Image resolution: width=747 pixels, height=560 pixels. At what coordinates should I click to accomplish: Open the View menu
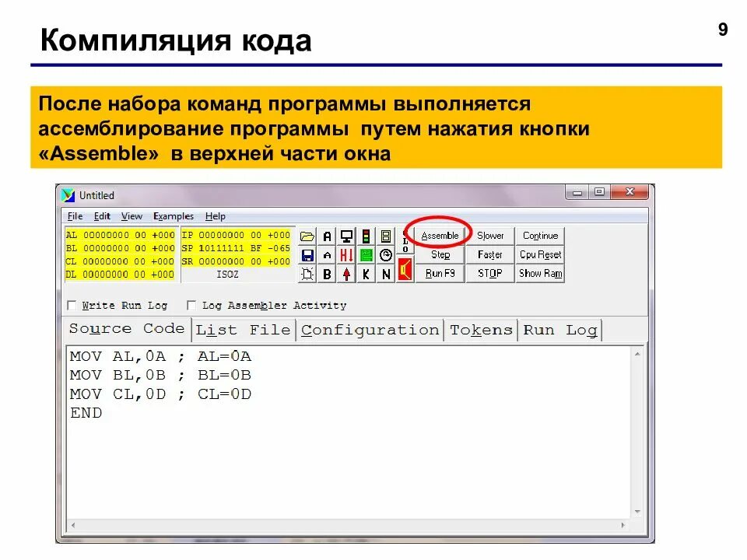click(x=132, y=216)
